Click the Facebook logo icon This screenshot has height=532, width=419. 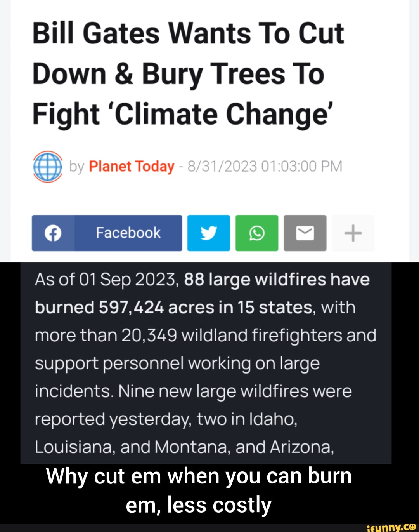point(53,233)
